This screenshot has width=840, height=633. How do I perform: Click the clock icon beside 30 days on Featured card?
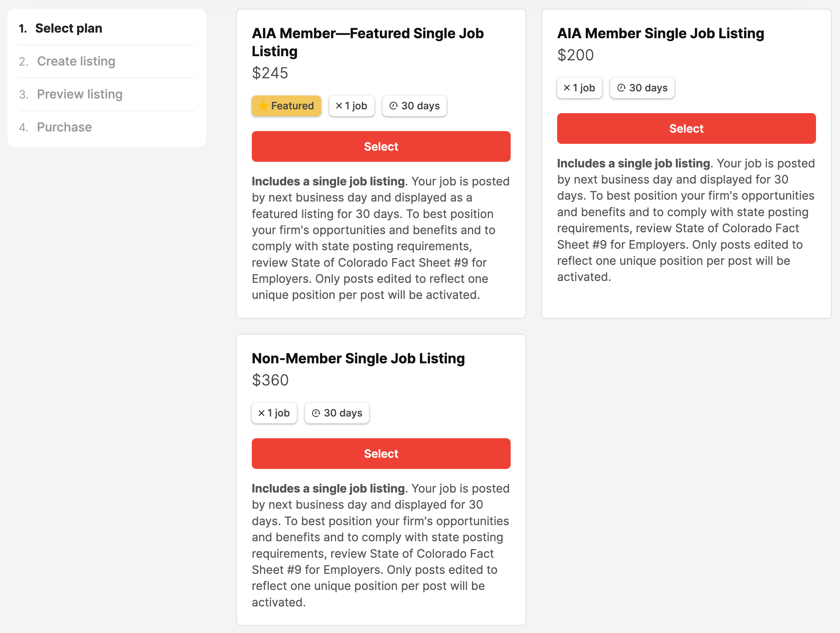(x=393, y=106)
